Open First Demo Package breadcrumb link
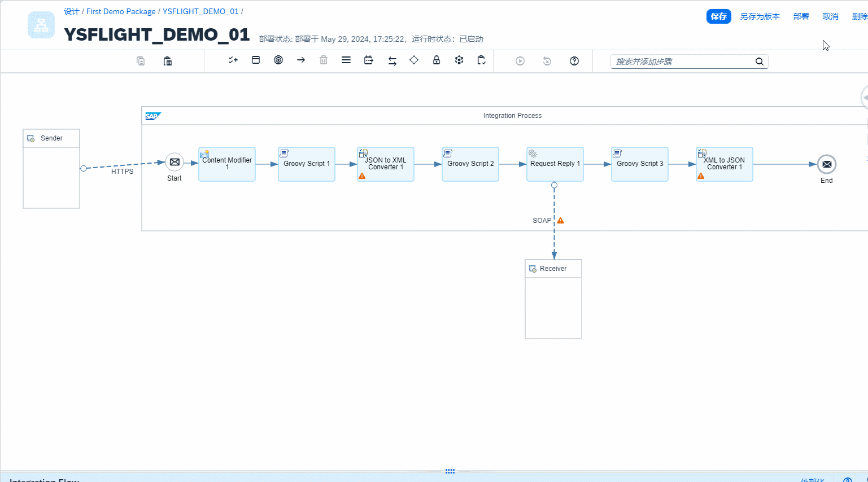868x482 pixels. click(121, 11)
